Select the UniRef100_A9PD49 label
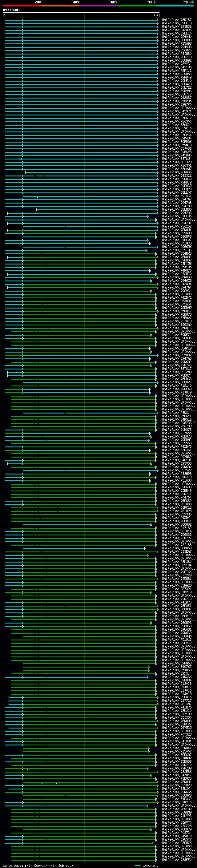Image resolution: width=197 pixels, height=868 pixels. pos(176,78)
